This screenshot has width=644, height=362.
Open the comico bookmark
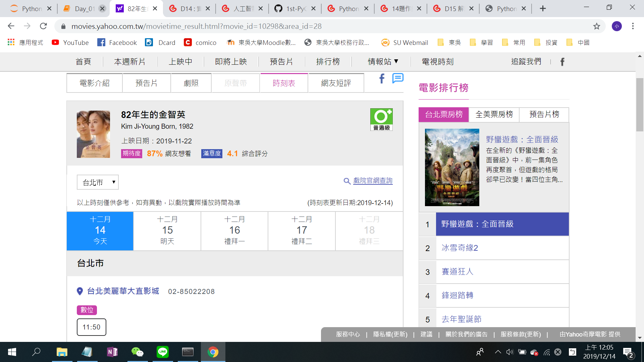coord(200,43)
